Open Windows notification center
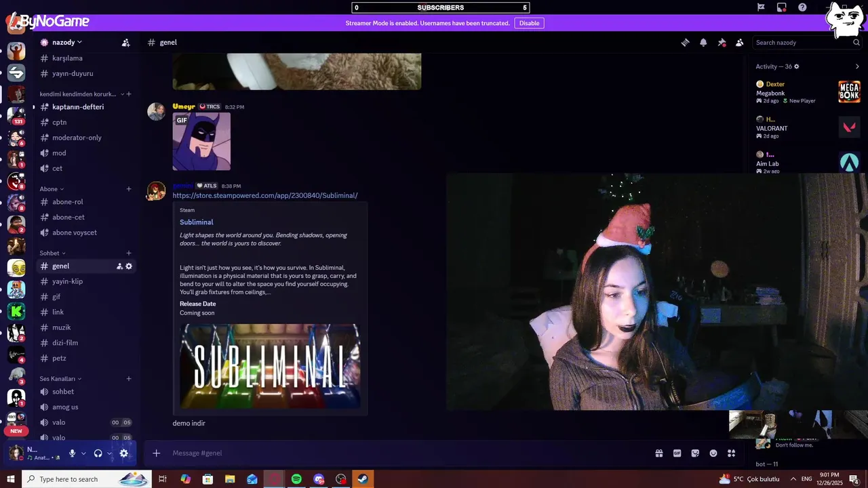This screenshot has height=488, width=868. [854, 479]
